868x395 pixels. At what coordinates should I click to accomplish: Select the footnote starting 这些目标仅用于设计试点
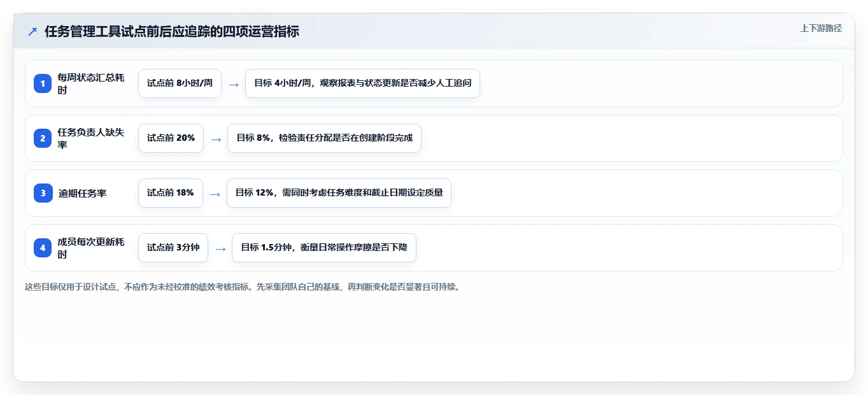(x=242, y=287)
